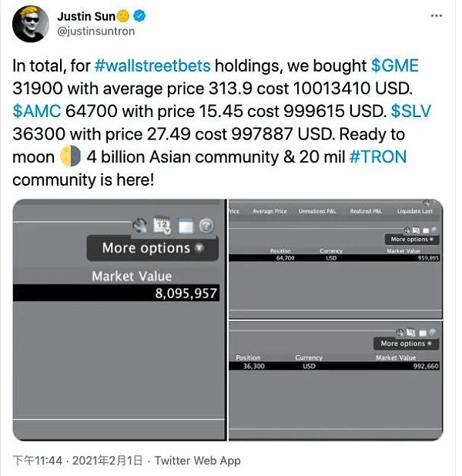462x476 pixels.
Task: Select the Unrealized P&L column header
Action: pos(318,211)
